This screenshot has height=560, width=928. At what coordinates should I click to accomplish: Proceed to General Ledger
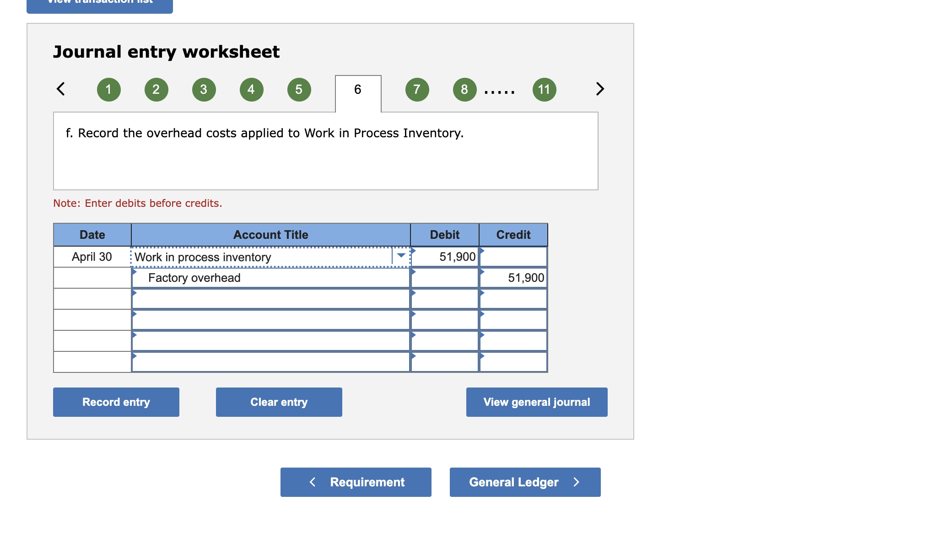[525, 482]
